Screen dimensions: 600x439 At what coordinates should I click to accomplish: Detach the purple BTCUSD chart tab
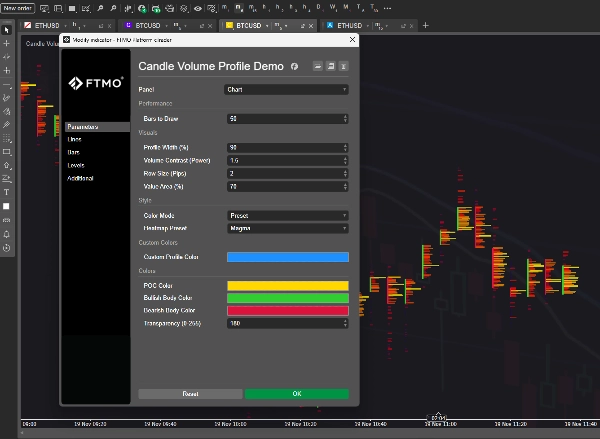(x=202, y=26)
